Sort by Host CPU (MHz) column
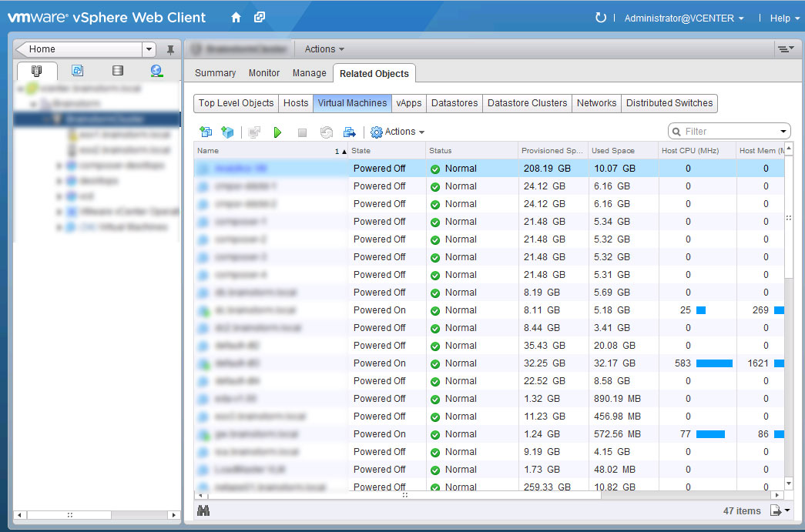Image resolution: width=805 pixels, height=532 pixels. click(x=697, y=151)
